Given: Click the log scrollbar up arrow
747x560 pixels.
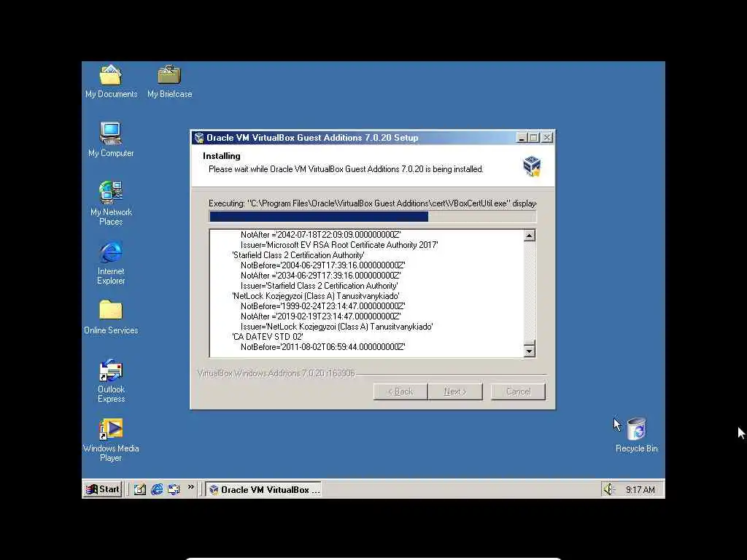Looking at the screenshot, I should tap(530, 236).
